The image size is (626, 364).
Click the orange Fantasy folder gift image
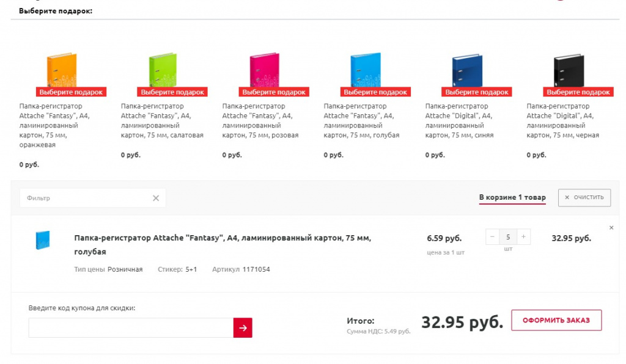coord(62,70)
